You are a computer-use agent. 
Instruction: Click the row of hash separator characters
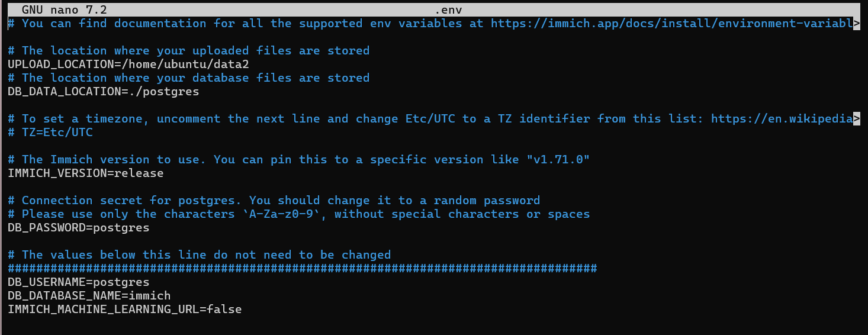pos(302,269)
